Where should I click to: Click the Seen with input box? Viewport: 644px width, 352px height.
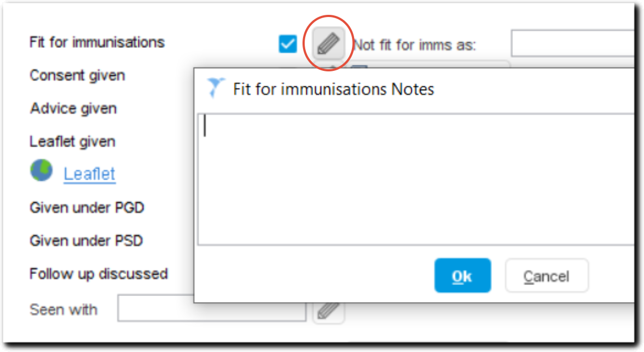tap(211, 309)
